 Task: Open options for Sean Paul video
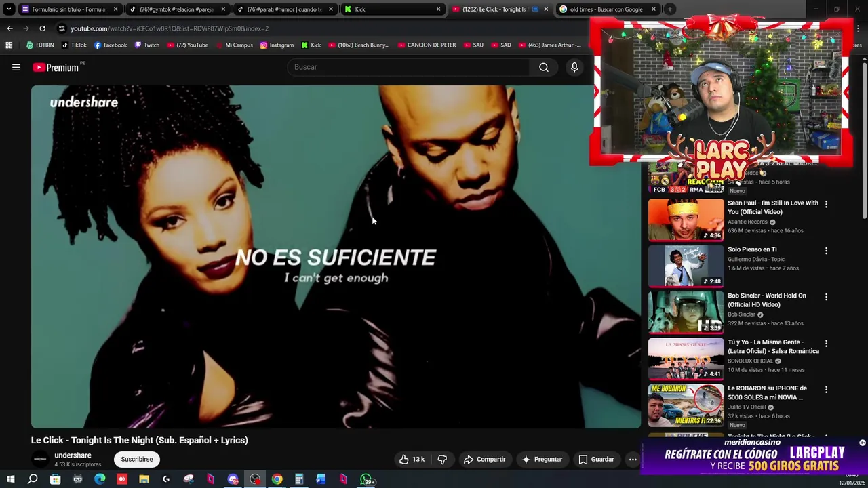pyautogui.click(x=826, y=204)
